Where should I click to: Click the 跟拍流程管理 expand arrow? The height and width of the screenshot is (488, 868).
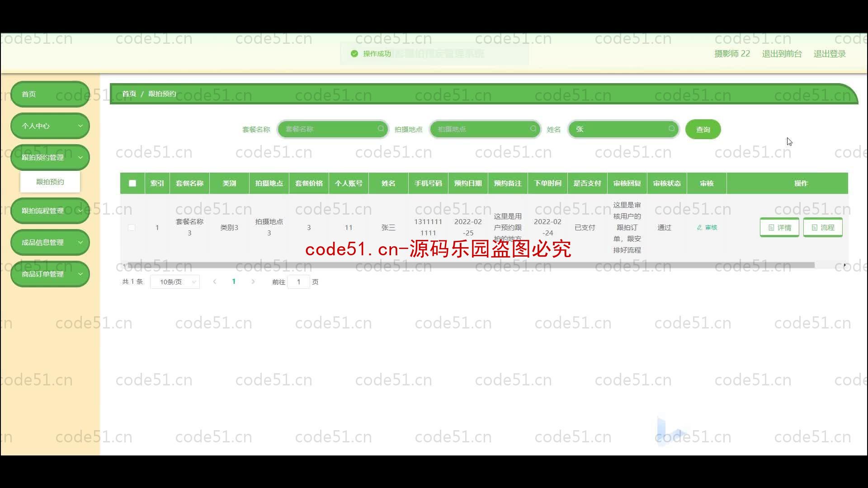click(x=80, y=210)
